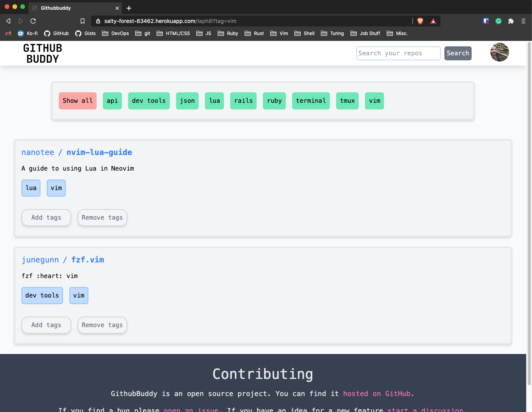Click the Search your repos field

click(398, 53)
